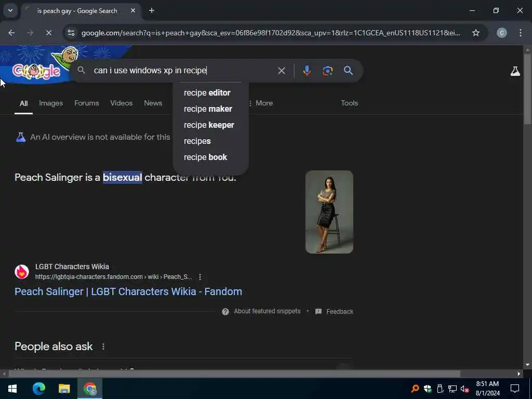Open site information icon in address bar
The height and width of the screenshot is (399, 532).
point(71,33)
